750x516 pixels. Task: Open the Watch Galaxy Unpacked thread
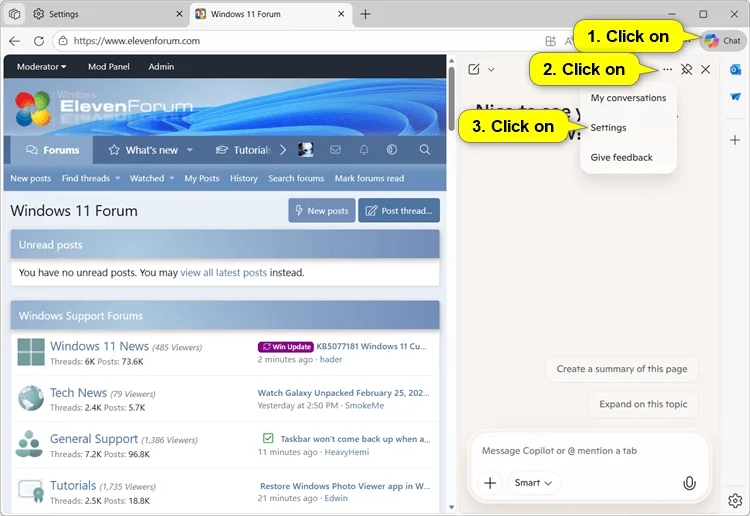[343, 393]
